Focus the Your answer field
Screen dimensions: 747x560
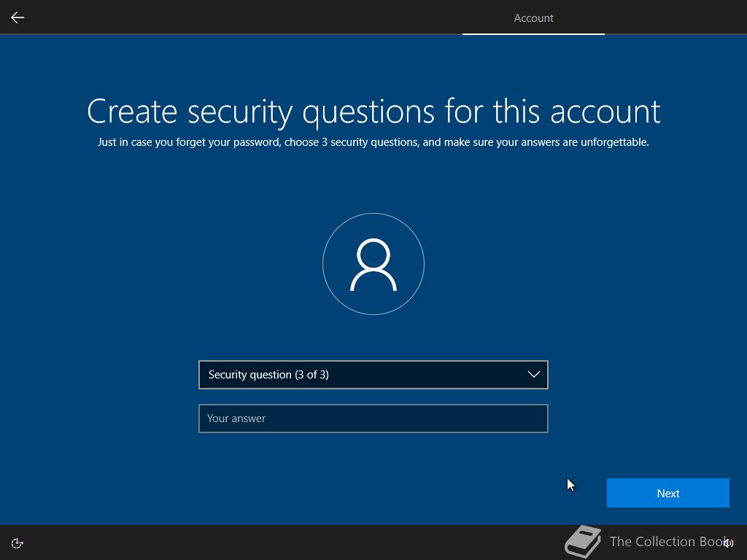(x=373, y=419)
